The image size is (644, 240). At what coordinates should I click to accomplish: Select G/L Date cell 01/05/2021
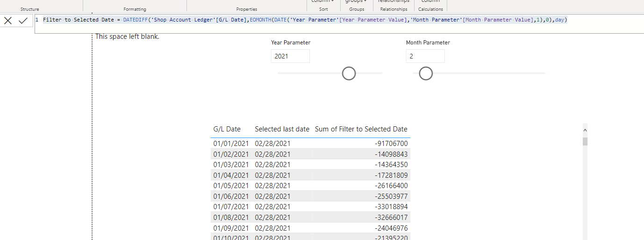click(231, 186)
